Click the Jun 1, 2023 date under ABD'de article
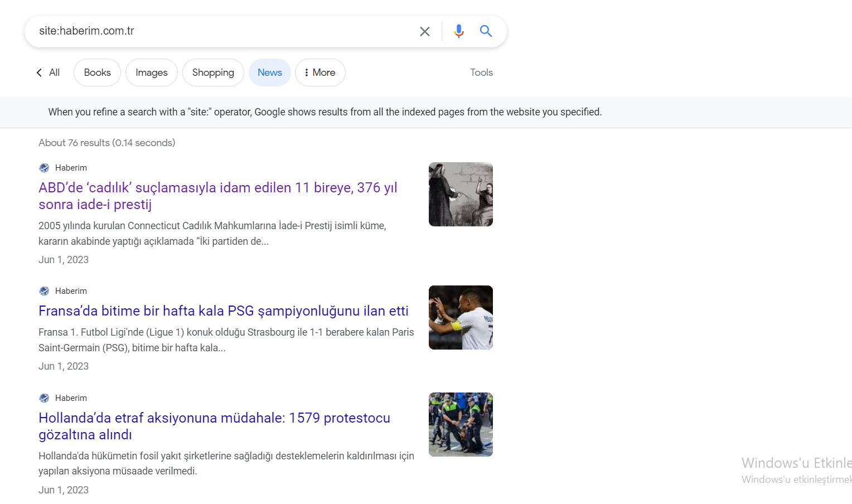Screen dimensions: 852x504 pos(64,260)
